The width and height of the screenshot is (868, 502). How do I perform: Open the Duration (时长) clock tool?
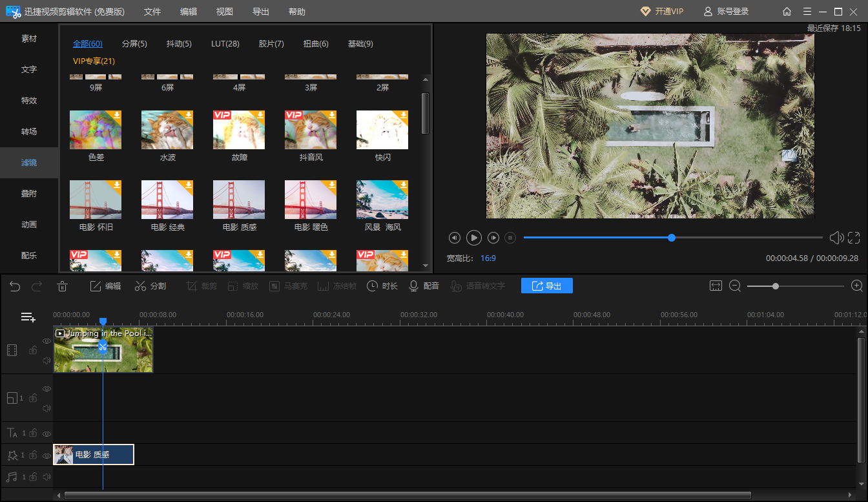[382, 286]
